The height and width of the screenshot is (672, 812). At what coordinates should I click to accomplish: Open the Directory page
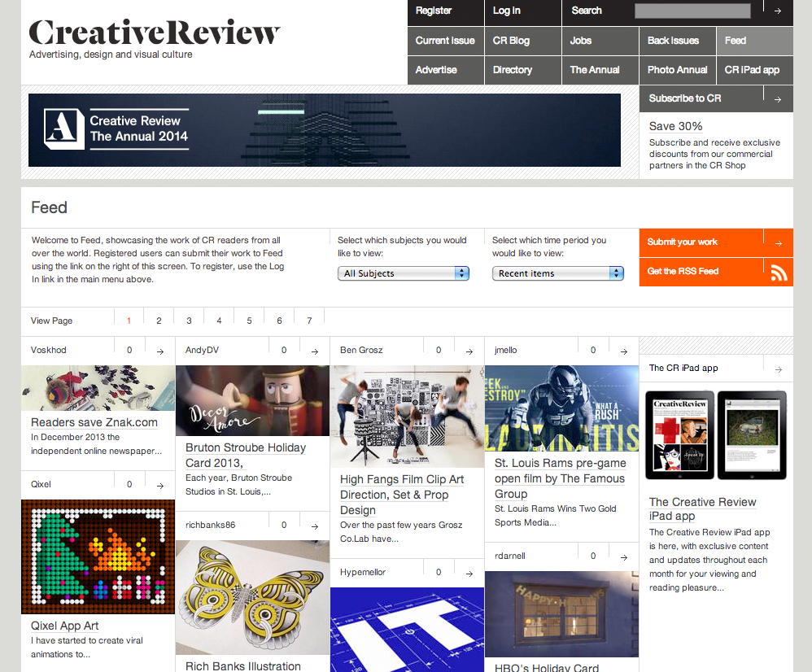point(523,70)
